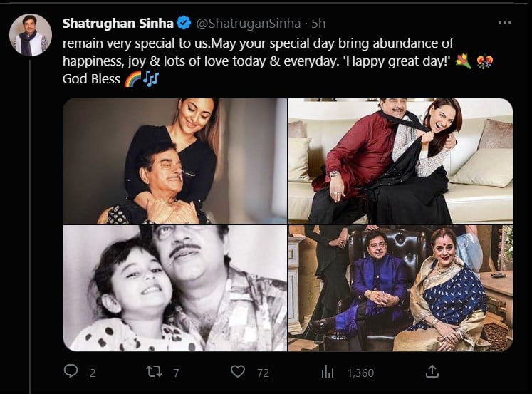Open the black-and-white childhood photo
This screenshot has height=394, width=532.
(174, 288)
